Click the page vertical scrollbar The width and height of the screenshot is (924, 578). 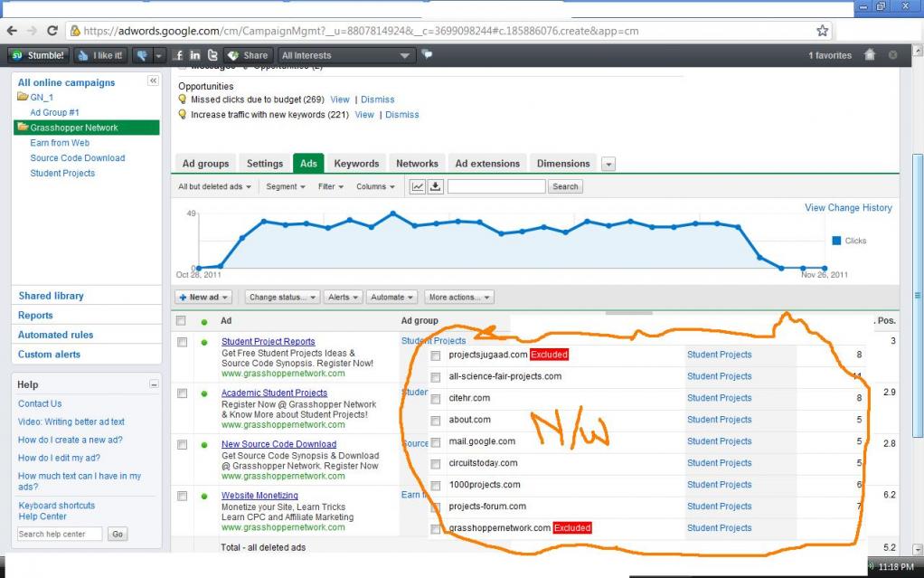(918, 295)
